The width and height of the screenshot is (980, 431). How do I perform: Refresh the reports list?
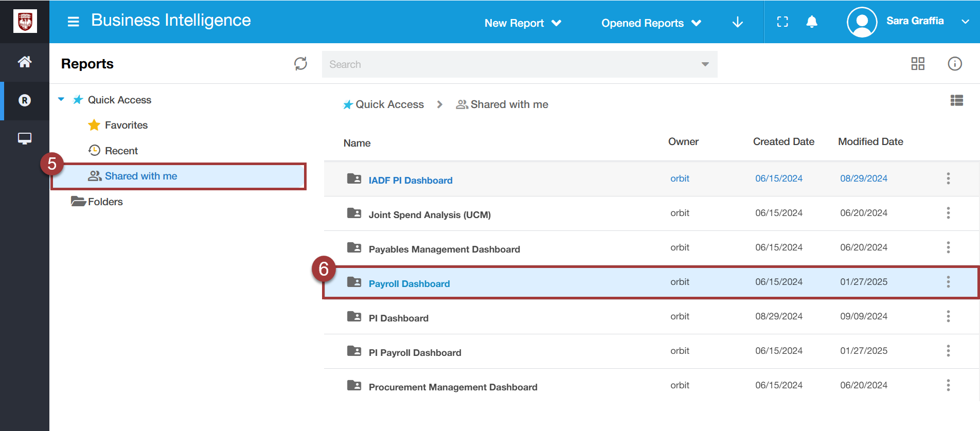pyautogui.click(x=300, y=63)
